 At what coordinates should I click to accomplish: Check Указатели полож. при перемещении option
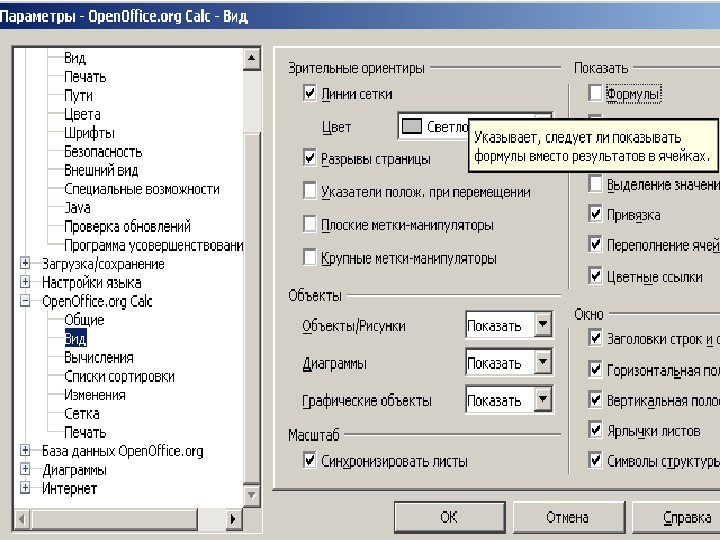(309, 191)
